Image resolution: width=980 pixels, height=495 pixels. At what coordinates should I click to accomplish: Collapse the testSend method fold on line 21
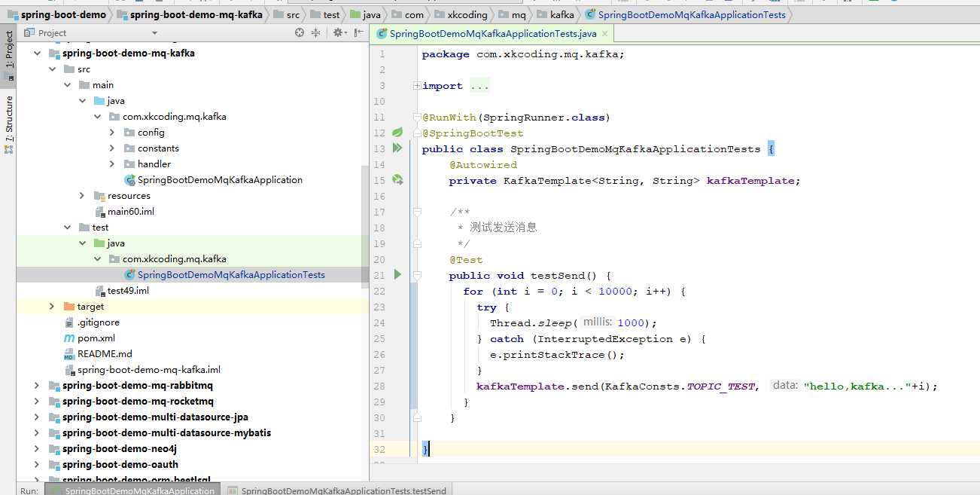pyautogui.click(x=416, y=275)
